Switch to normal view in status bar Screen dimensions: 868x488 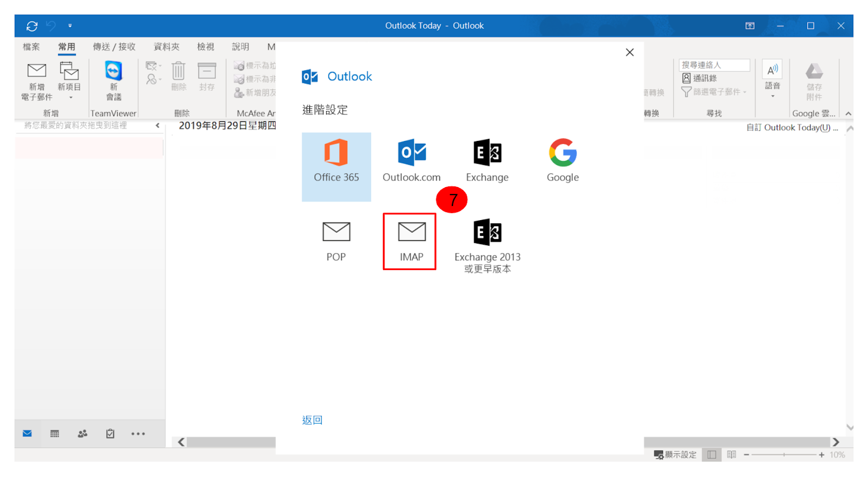click(712, 455)
